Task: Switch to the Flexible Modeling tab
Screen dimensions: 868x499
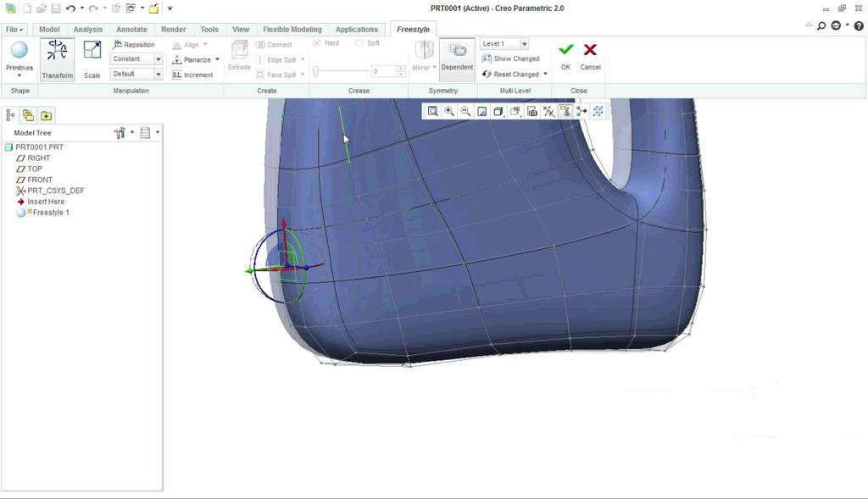Action: click(x=292, y=30)
